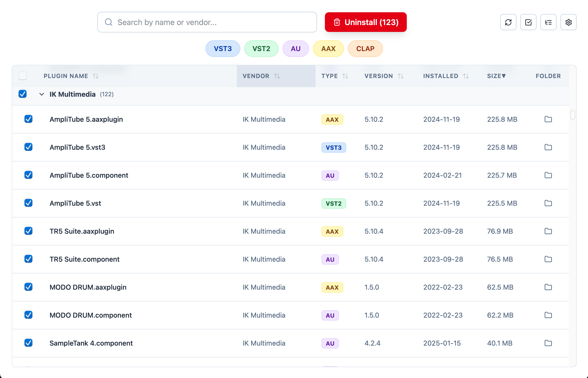Click version 4.2.4 cell
The image size is (588, 378).
click(x=372, y=343)
